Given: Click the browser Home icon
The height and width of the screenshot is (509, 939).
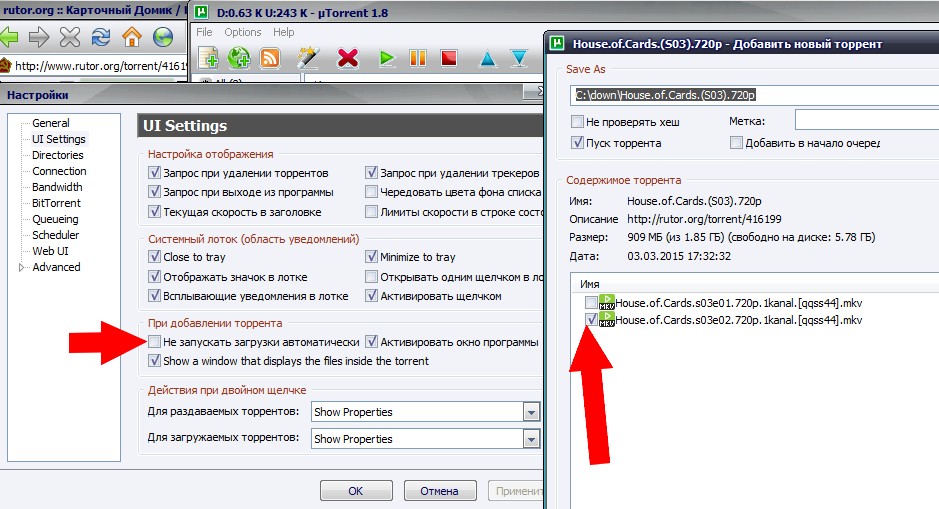Looking at the screenshot, I should point(131,38).
